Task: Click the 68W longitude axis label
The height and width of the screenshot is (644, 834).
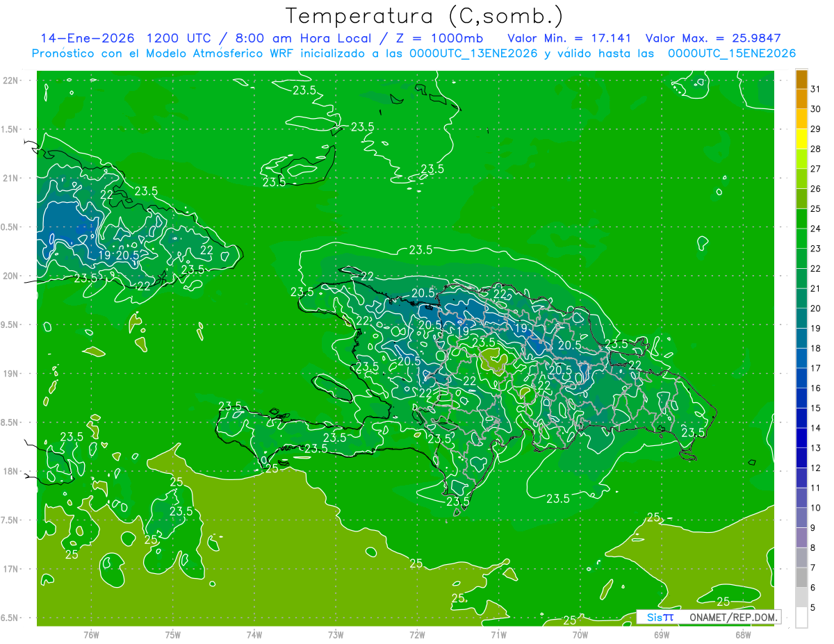Action: click(743, 634)
